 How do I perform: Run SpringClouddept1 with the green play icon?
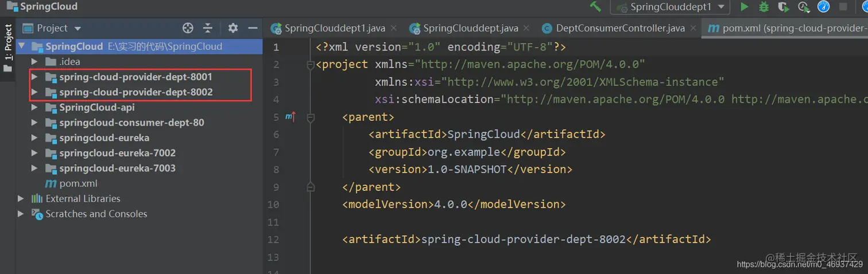click(745, 7)
